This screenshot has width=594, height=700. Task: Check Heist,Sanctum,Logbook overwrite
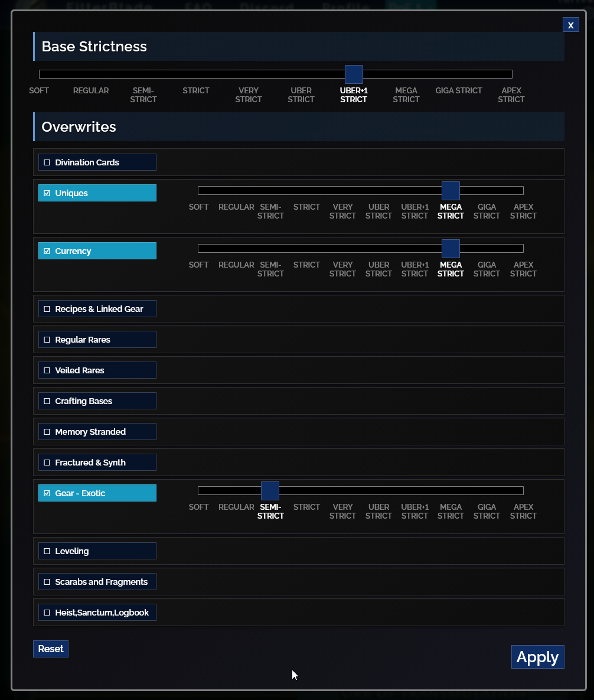(47, 613)
